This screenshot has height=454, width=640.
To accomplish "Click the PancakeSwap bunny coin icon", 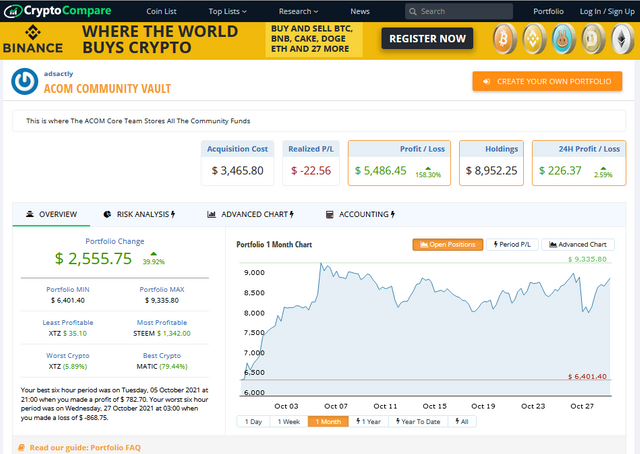I will pyautogui.click(x=564, y=39).
